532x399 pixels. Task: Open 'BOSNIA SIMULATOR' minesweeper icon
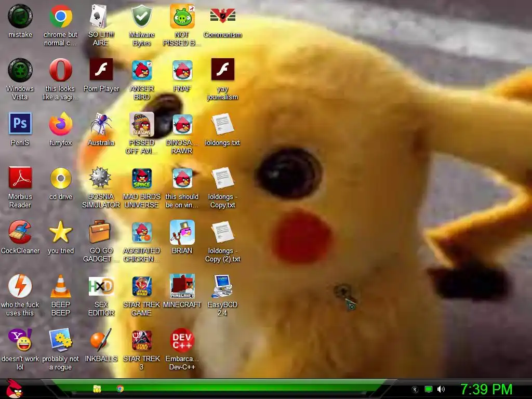pos(101,178)
